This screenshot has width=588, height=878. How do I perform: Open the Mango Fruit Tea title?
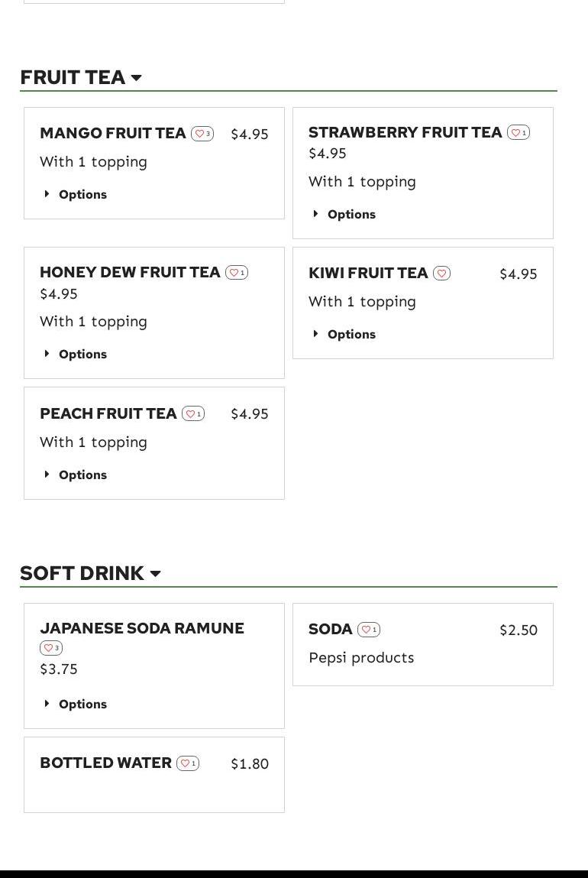[x=113, y=133]
